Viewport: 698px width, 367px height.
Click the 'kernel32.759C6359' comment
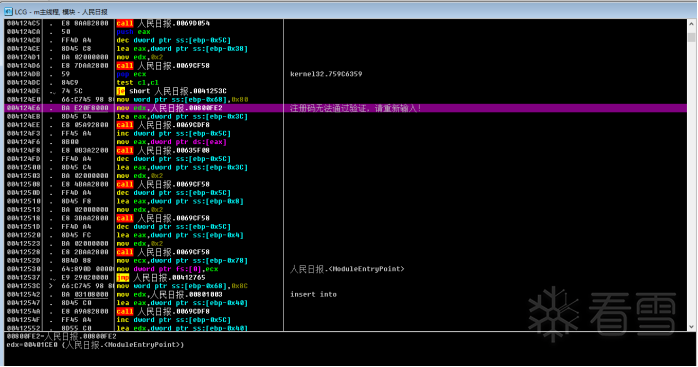326,74
